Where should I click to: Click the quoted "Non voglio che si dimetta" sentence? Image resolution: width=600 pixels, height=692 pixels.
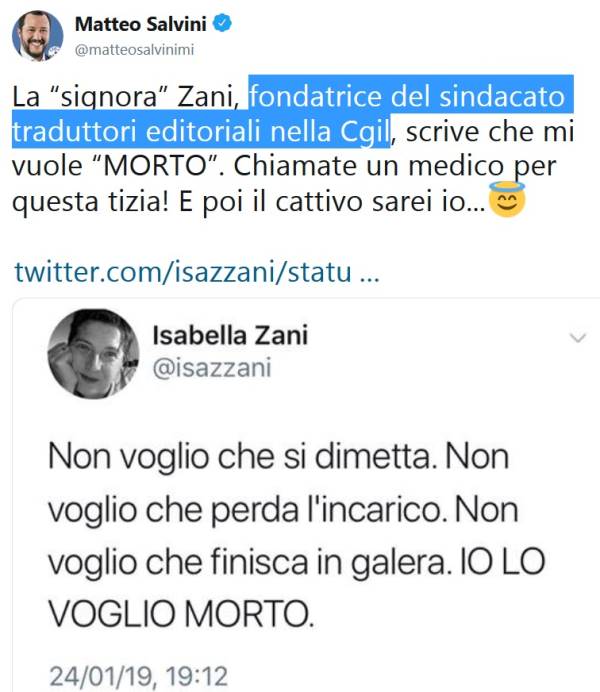(240, 456)
